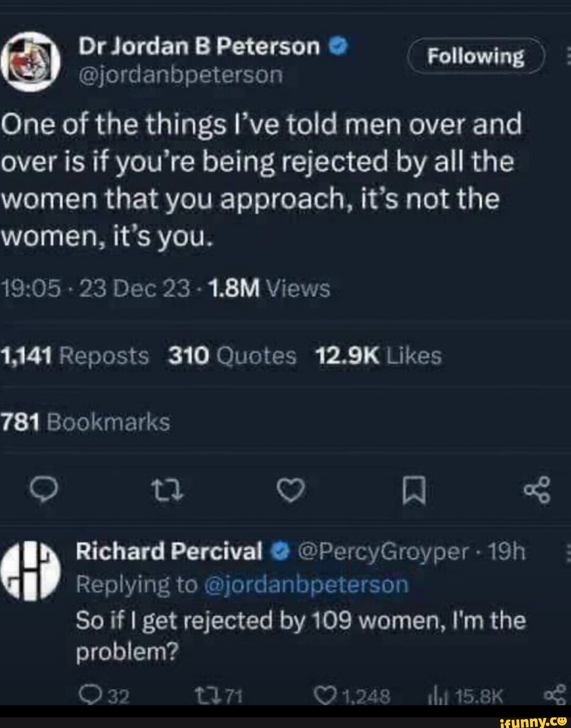Open the @jordanbpeterson mention in the reply
The image size is (571, 728).
pos(306,585)
